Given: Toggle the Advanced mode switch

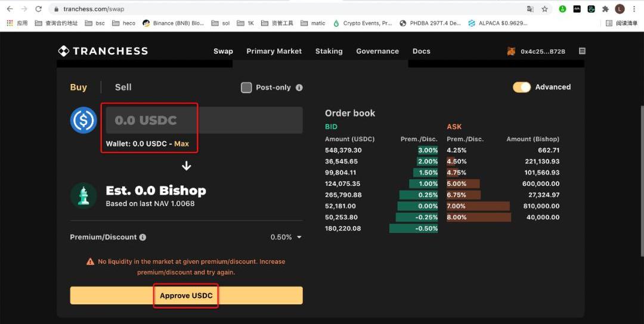Looking at the screenshot, I should tap(521, 87).
